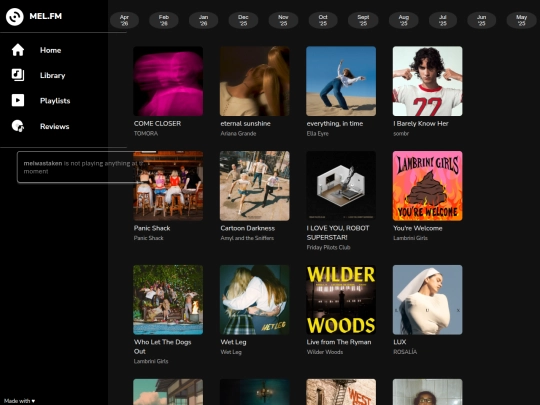540x405 pixels.
Task: Select the May '25 month pill
Action: (521, 20)
